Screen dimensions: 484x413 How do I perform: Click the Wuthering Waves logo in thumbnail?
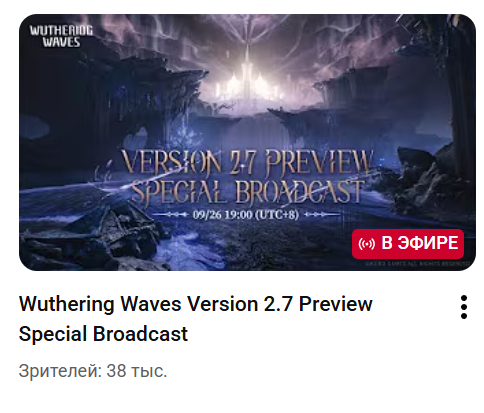click(61, 36)
